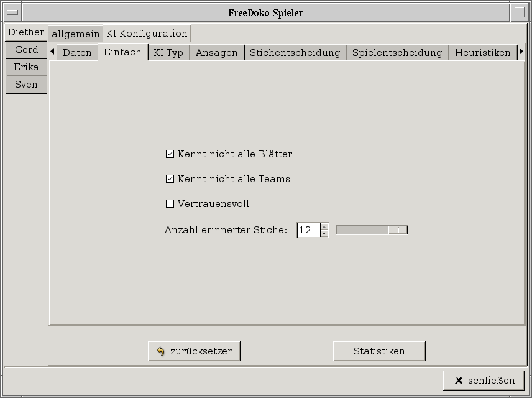Click the undo arrow icon on zurücksetzen
This screenshot has height=398, width=532.
(x=161, y=351)
